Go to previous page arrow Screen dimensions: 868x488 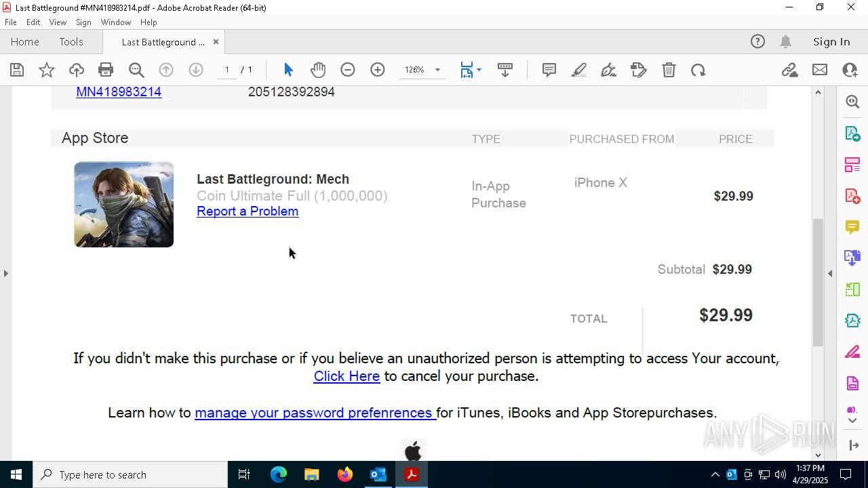pyautogui.click(x=166, y=70)
